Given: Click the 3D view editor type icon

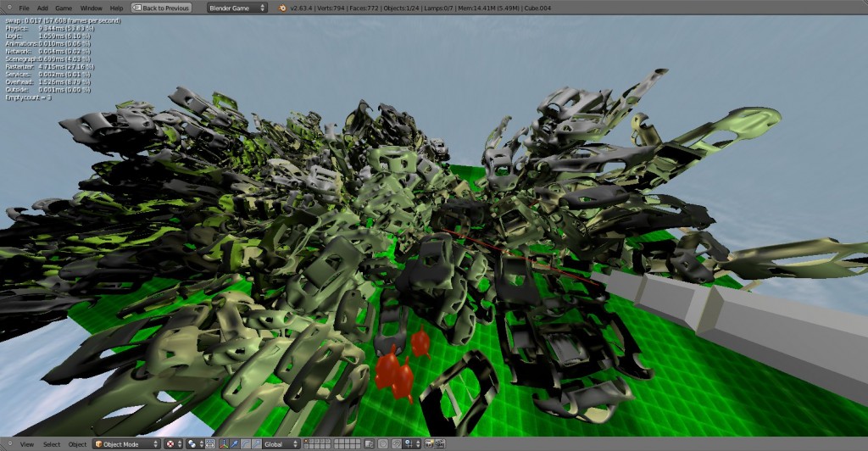Looking at the screenshot, I should (10, 444).
